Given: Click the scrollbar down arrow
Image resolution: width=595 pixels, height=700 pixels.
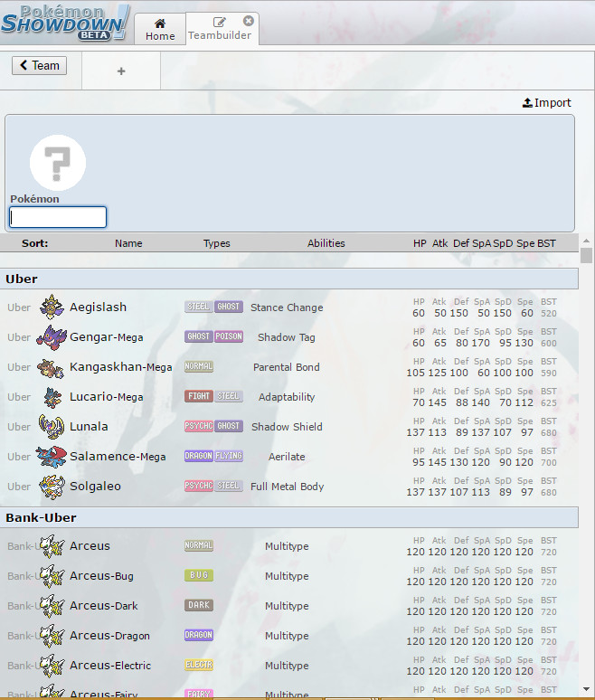Looking at the screenshot, I should [x=586, y=691].
